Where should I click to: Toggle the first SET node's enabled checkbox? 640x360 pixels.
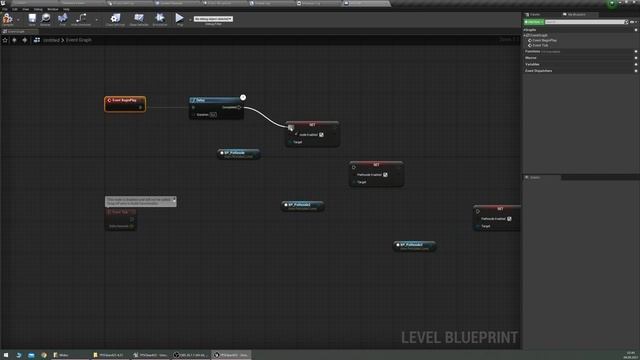tap(321, 134)
